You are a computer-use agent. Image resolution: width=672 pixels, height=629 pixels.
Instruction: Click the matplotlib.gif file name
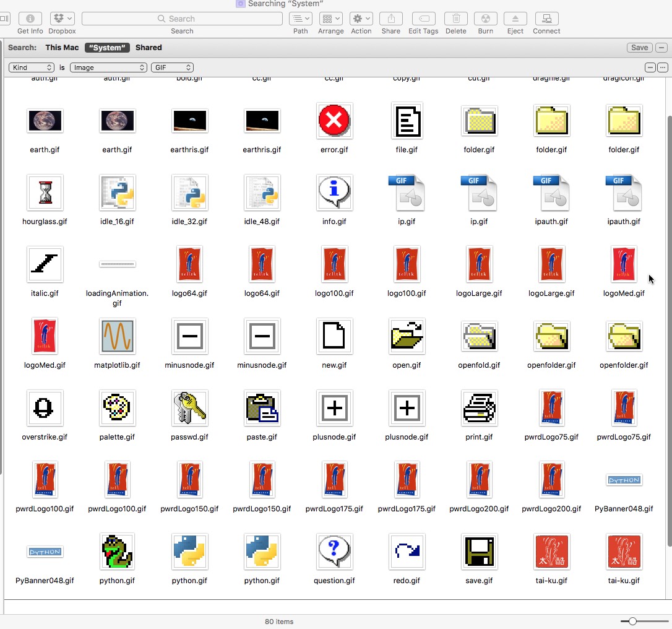(x=117, y=365)
